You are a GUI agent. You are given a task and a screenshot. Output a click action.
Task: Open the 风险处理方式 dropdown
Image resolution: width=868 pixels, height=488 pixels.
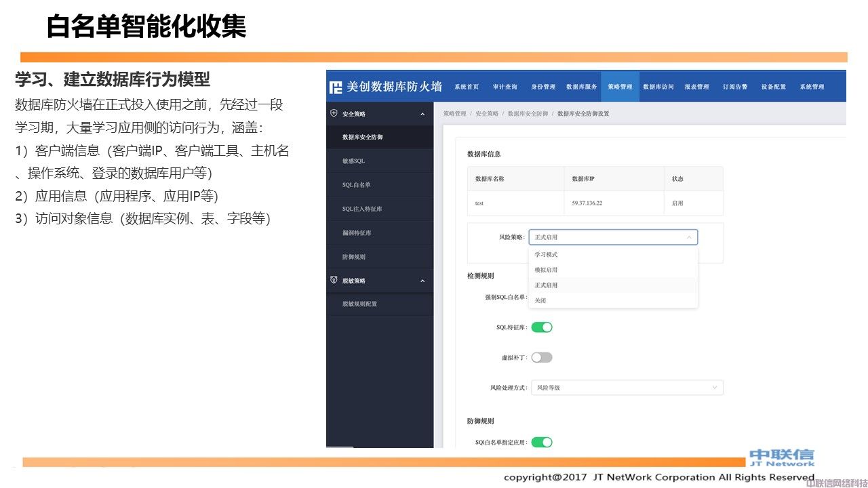[x=627, y=388]
